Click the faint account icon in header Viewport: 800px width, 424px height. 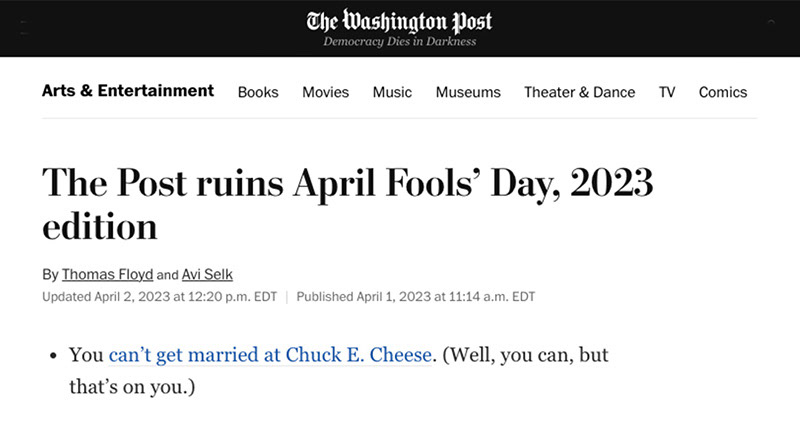click(770, 22)
